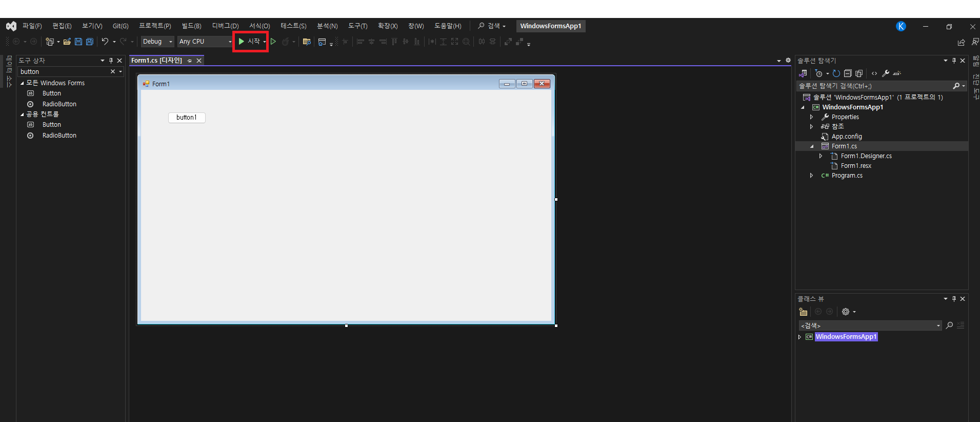Open the 도구(T) menu
Screen dimensions: 980x422
click(358, 26)
